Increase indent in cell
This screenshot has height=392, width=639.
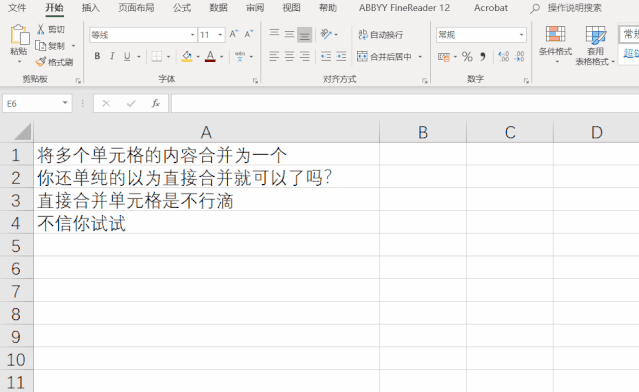[341, 56]
